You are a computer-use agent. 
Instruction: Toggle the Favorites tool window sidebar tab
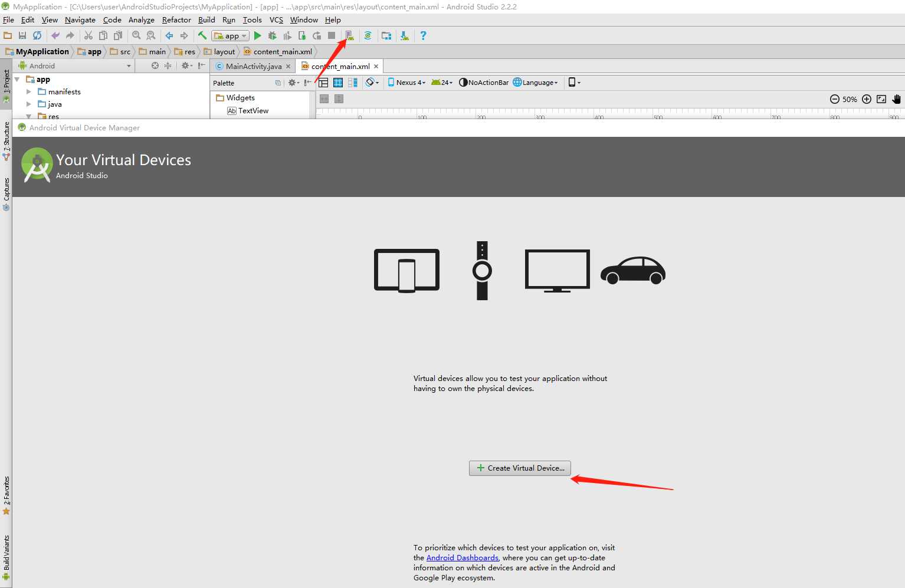[x=6, y=495]
